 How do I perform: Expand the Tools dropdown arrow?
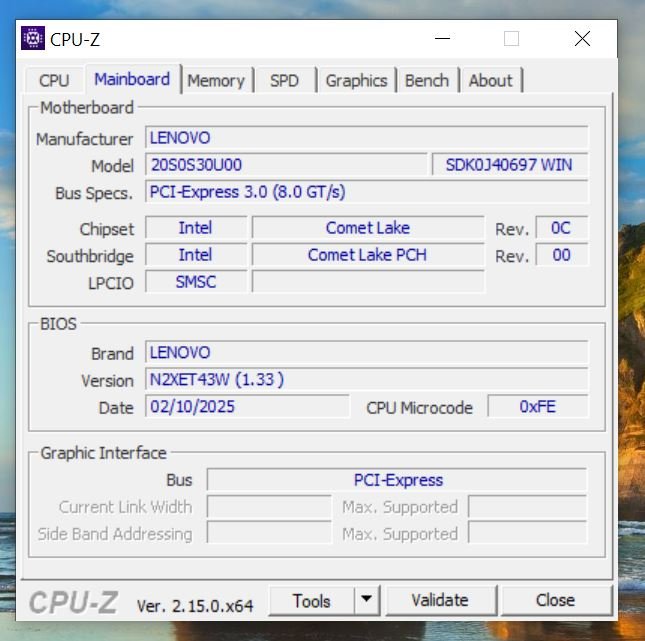(x=367, y=601)
